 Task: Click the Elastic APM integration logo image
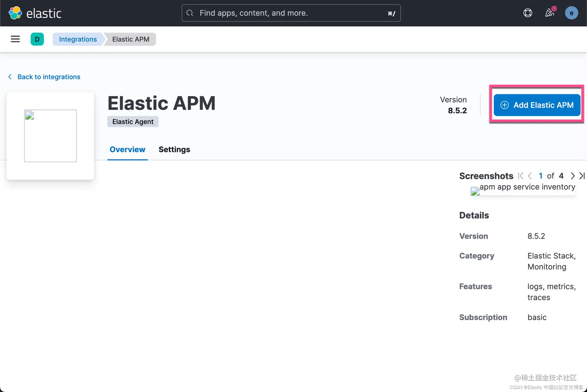pos(50,136)
